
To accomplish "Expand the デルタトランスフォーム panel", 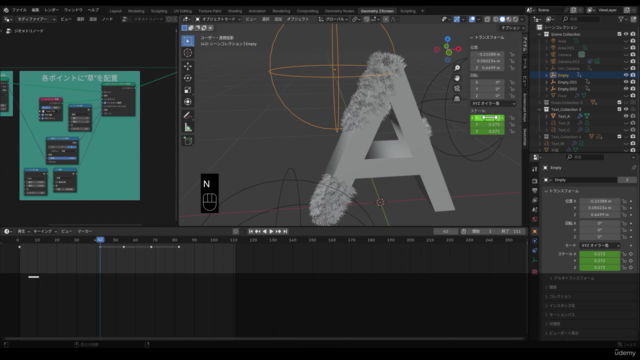I will pos(574,278).
